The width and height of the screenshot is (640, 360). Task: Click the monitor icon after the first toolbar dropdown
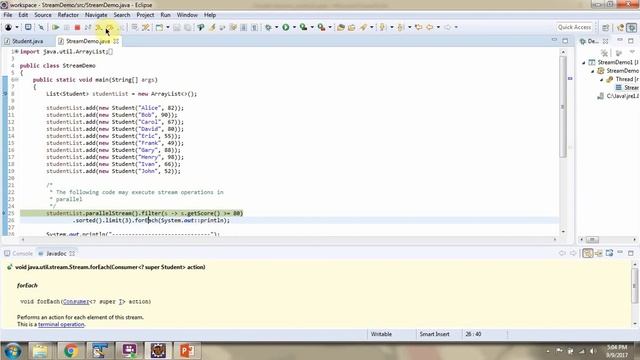click(28, 27)
